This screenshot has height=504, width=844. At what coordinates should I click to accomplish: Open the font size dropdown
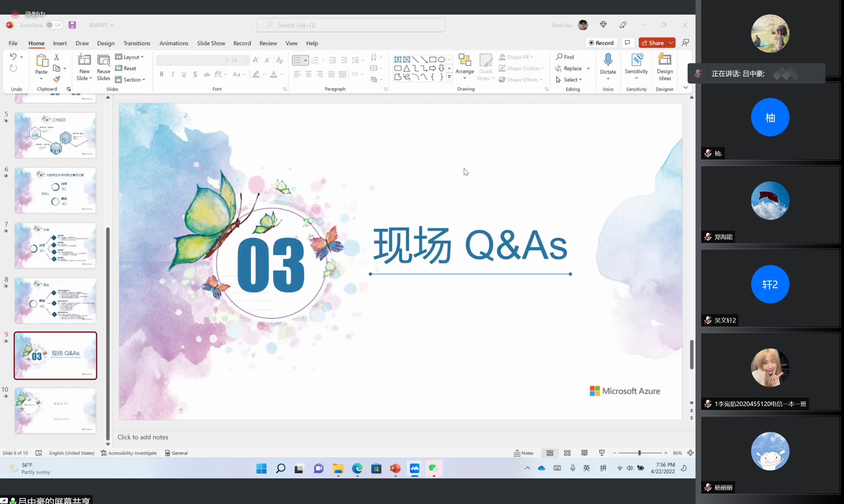pos(247,60)
